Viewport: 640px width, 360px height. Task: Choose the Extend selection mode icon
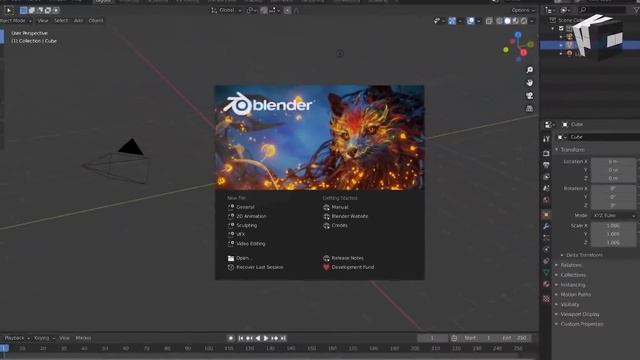click(31, 10)
